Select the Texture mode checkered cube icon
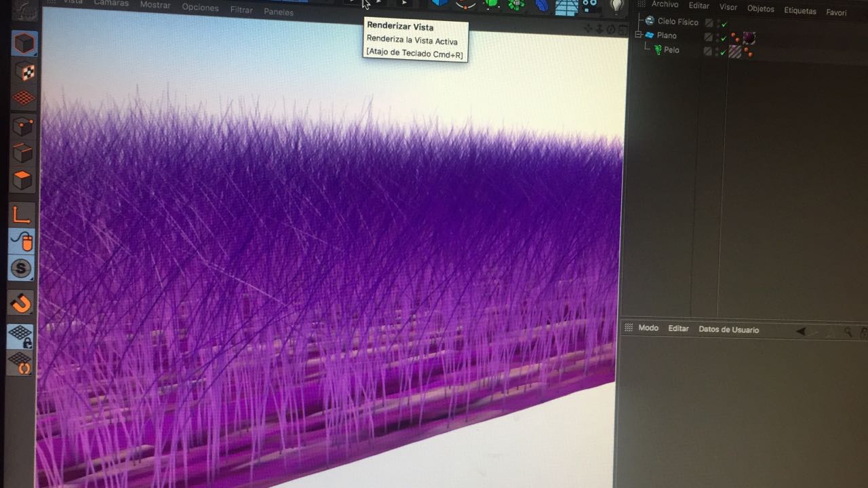 (x=24, y=71)
